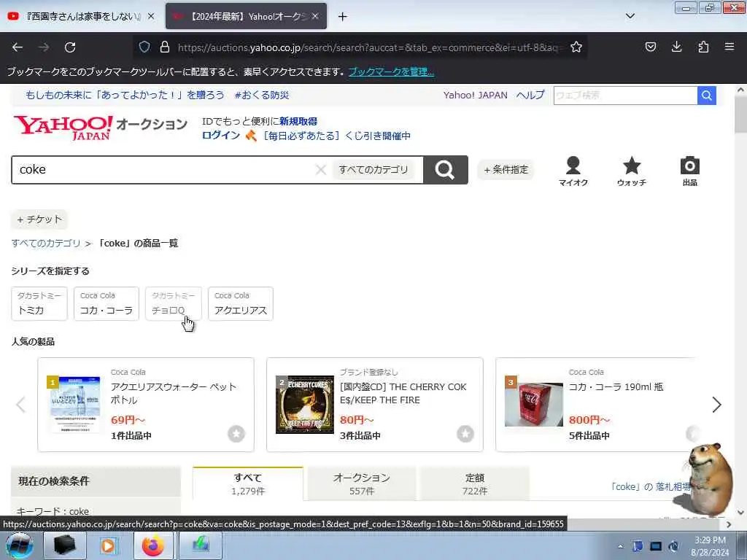The height and width of the screenshot is (560, 747).
Task: Expand the list-all-tabs chevron
Action: tap(630, 16)
